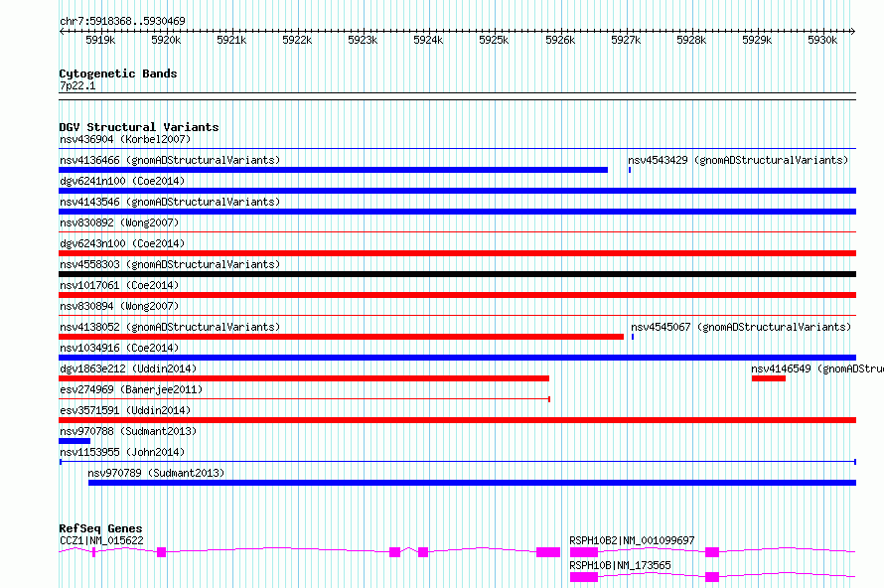This screenshot has width=884, height=588.
Task: Click the red bar of dgv1863e212
Action: [x=304, y=378]
